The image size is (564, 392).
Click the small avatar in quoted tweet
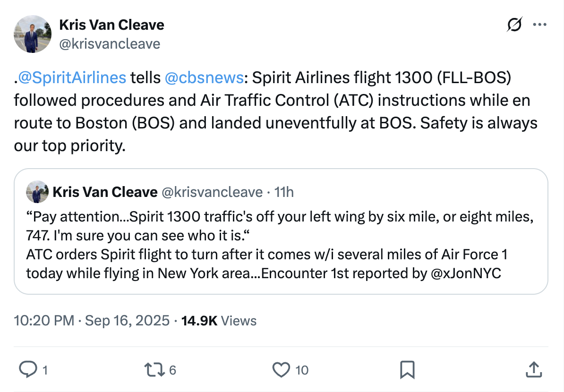[37, 192]
